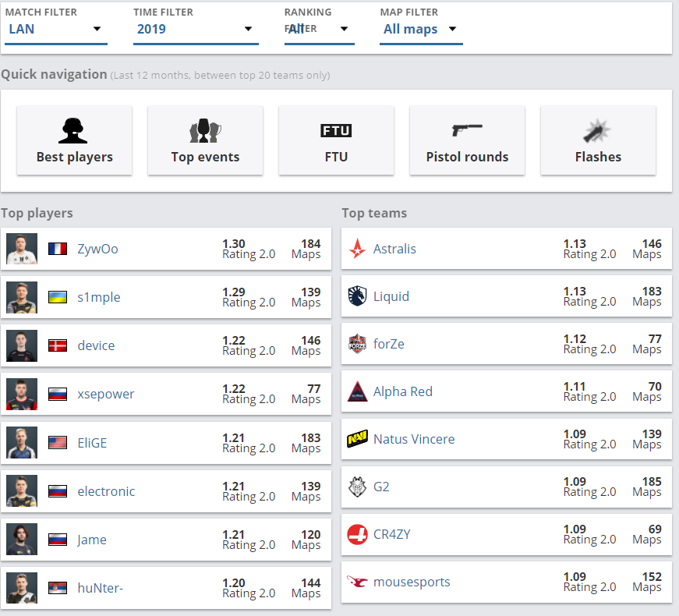Open the Pistol rounds stats tile
Viewport: 679px width, 616px height.
467,141
